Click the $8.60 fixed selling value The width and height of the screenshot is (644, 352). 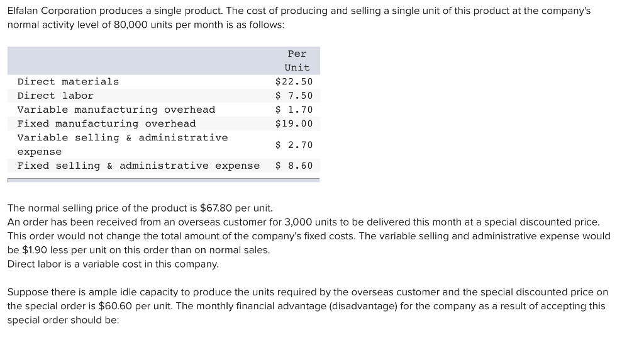click(x=294, y=166)
